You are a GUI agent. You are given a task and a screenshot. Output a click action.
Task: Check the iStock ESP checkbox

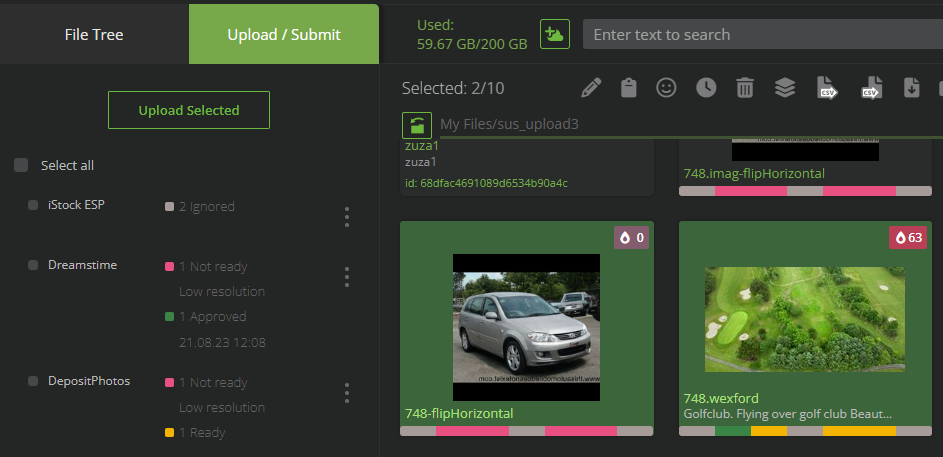[x=33, y=205]
